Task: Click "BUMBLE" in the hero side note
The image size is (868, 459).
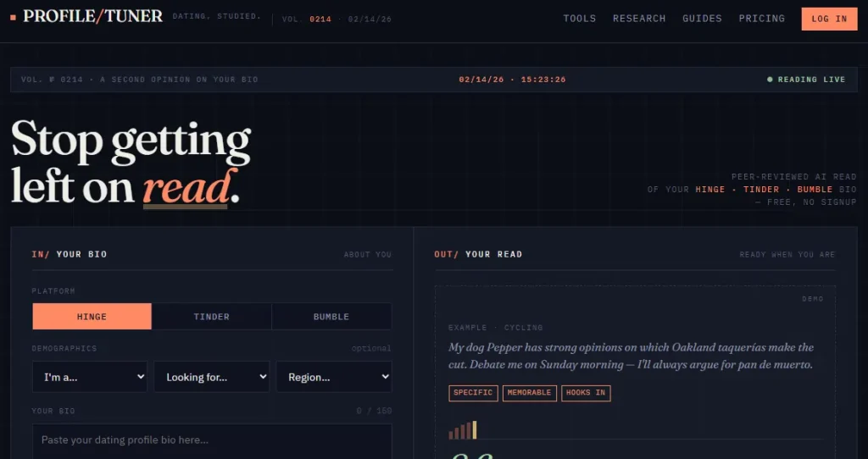Action: (x=815, y=189)
